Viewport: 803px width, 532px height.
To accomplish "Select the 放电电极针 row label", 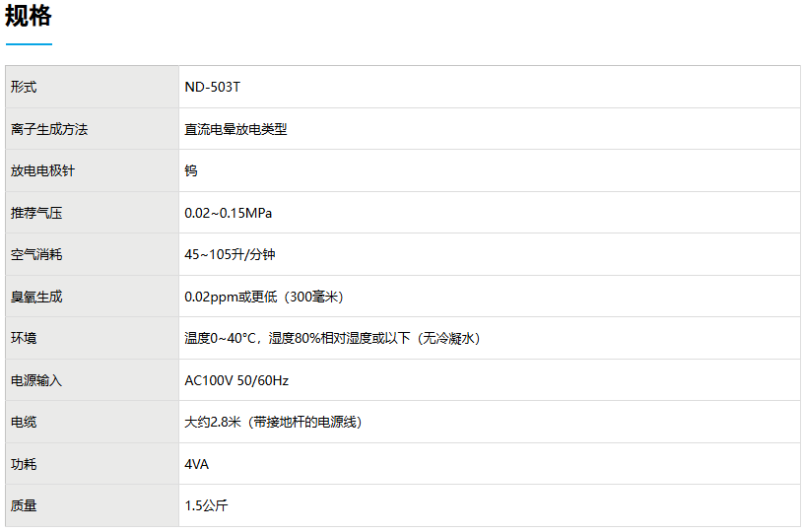I will tap(42, 170).
